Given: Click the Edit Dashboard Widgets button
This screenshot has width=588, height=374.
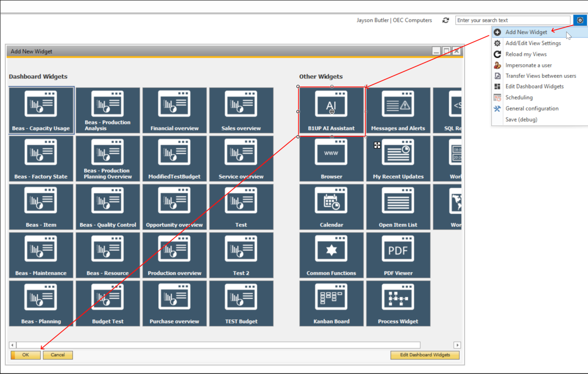Looking at the screenshot, I should pyautogui.click(x=425, y=355).
